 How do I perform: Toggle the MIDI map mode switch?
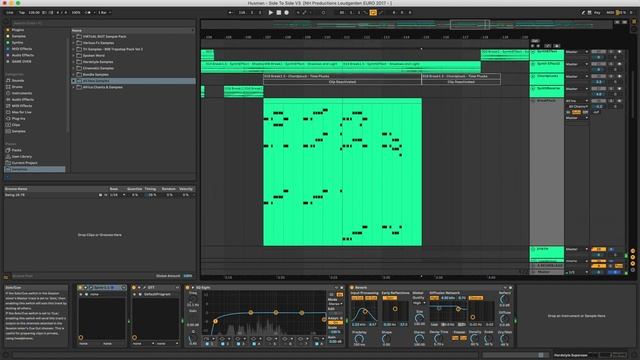pos(610,13)
